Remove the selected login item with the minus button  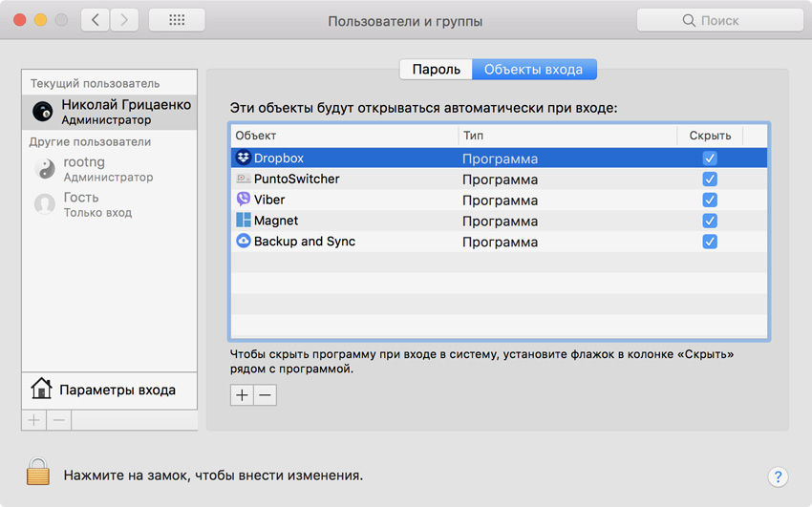(x=265, y=395)
